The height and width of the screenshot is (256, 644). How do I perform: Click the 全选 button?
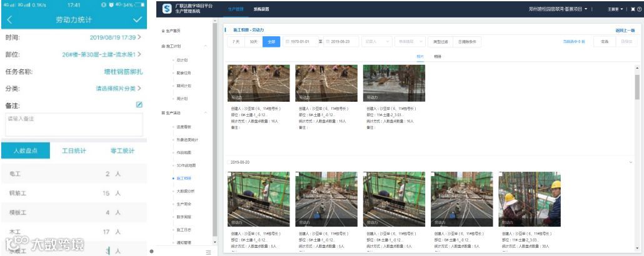pos(605,42)
